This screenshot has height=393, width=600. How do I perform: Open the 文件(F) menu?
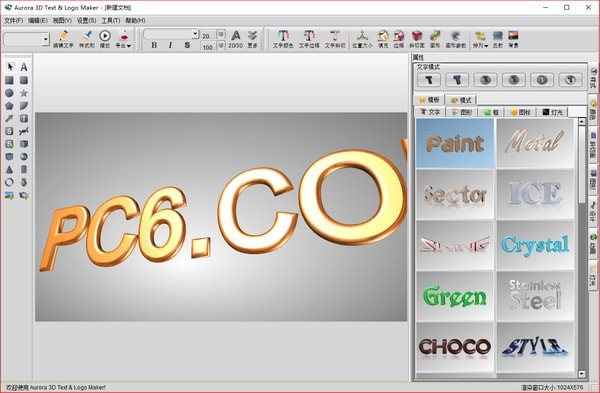(13, 21)
